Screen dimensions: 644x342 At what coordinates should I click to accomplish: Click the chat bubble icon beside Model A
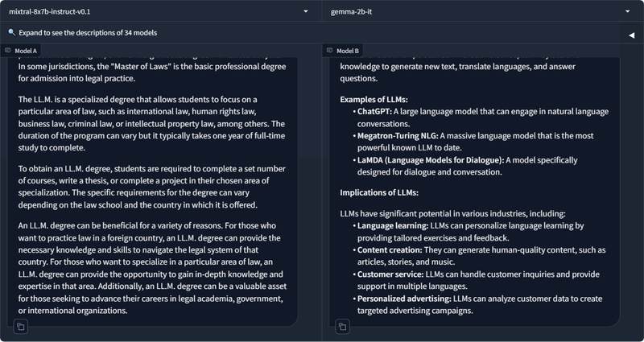8,51
